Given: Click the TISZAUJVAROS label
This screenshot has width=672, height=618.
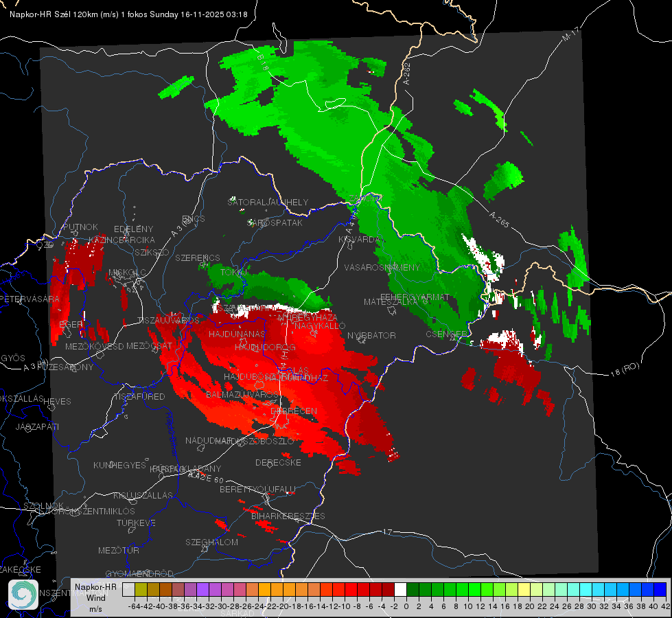Looking at the screenshot, I should [x=168, y=321].
